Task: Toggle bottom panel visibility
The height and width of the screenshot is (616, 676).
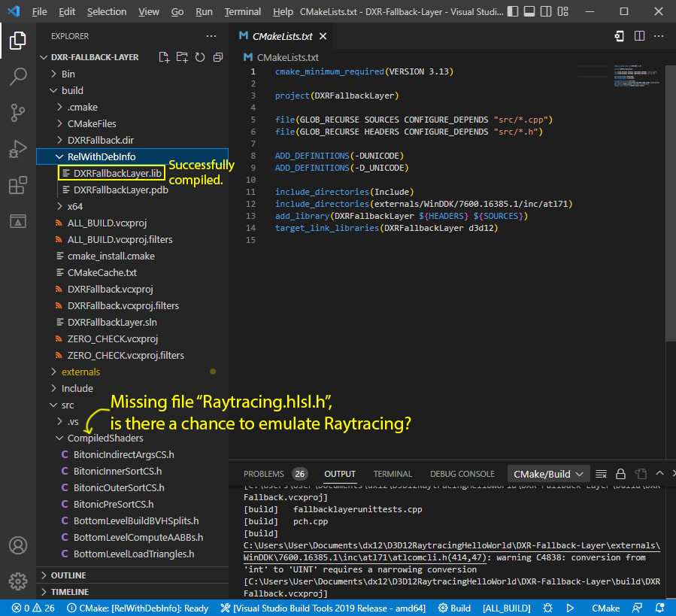Action: [529, 11]
